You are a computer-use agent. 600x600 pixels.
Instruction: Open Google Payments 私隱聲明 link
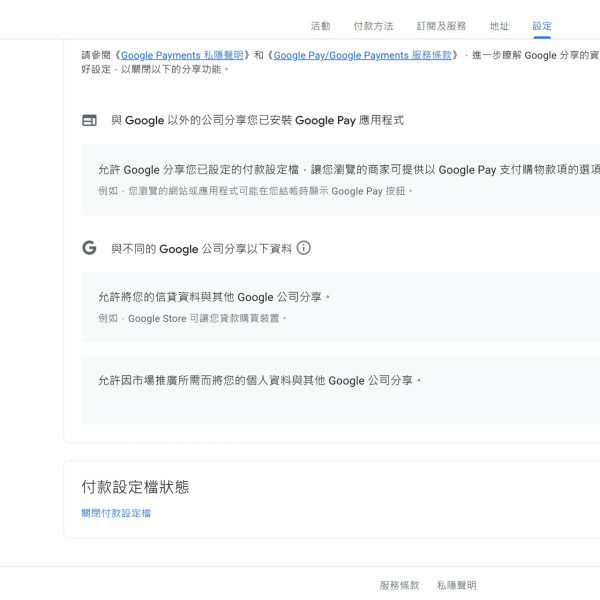(182, 55)
